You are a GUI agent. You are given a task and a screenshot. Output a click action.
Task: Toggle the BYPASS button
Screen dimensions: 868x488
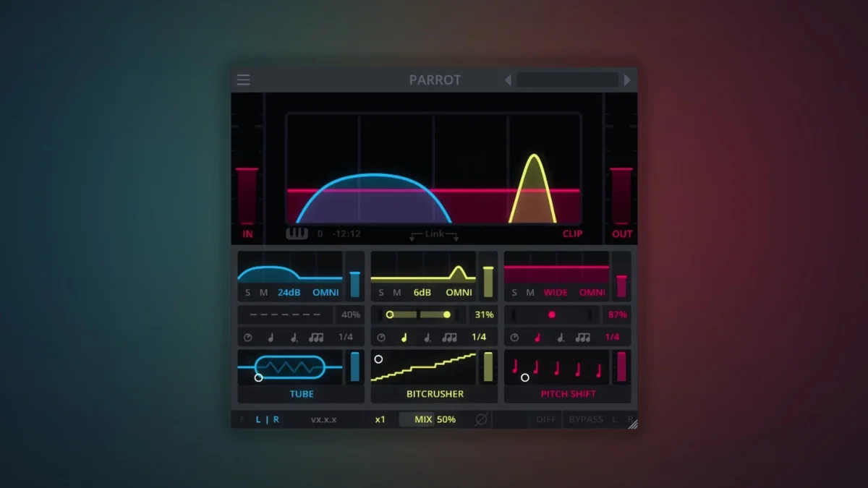point(586,419)
